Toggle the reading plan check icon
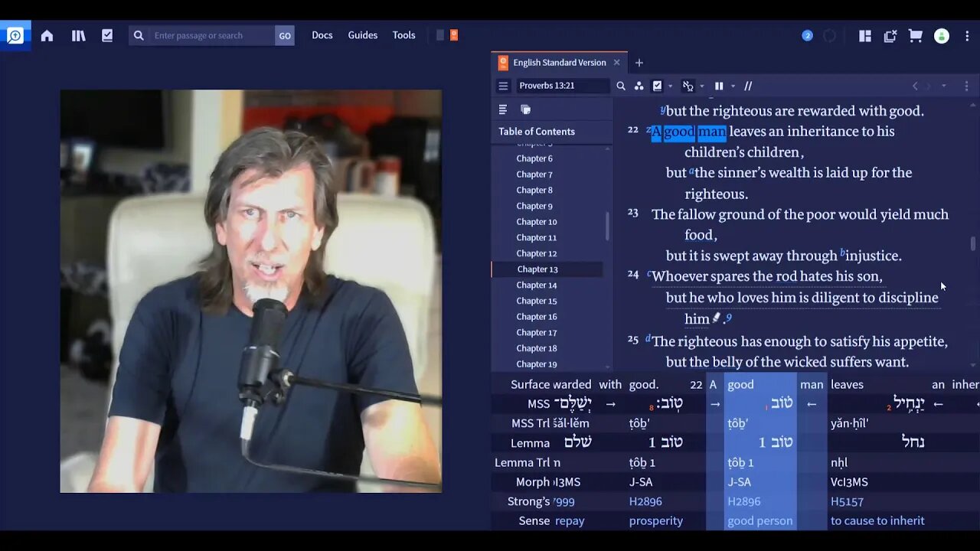The height and width of the screenshot is (551, 980). (657, 86)
